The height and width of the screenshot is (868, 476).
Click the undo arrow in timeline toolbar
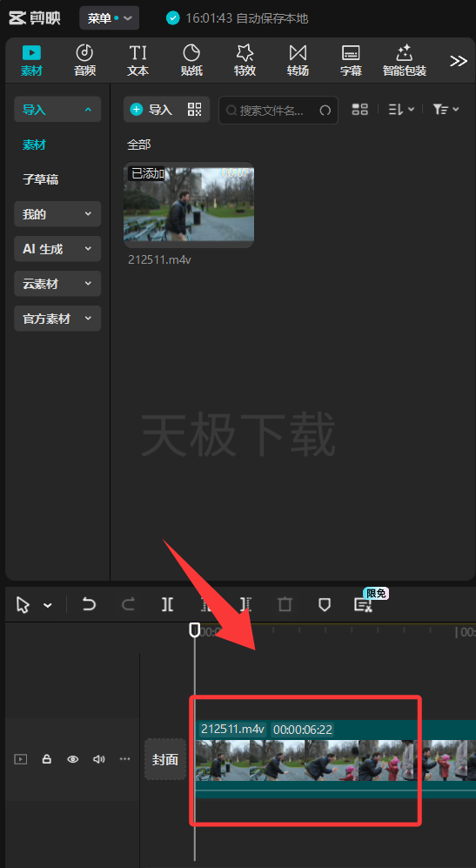(x=89, y=604)
